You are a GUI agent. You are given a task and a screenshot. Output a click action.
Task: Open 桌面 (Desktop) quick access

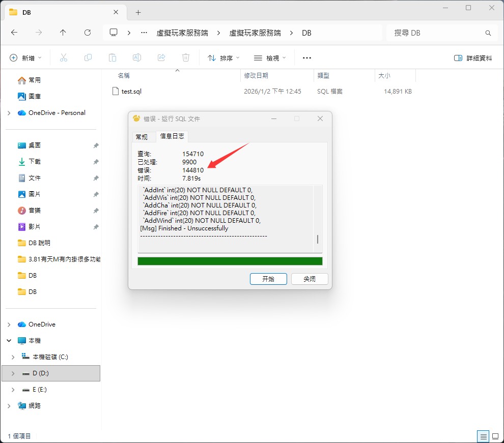point(35,145)
